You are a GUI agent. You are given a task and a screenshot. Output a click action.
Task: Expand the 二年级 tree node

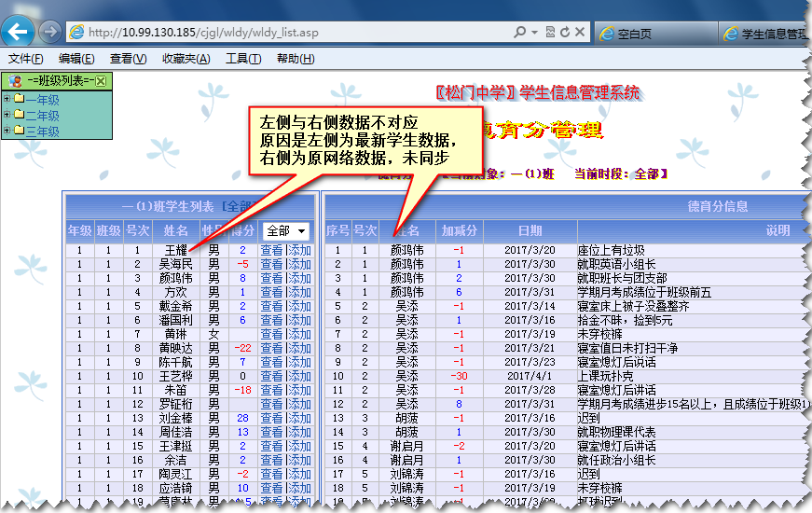7,116
